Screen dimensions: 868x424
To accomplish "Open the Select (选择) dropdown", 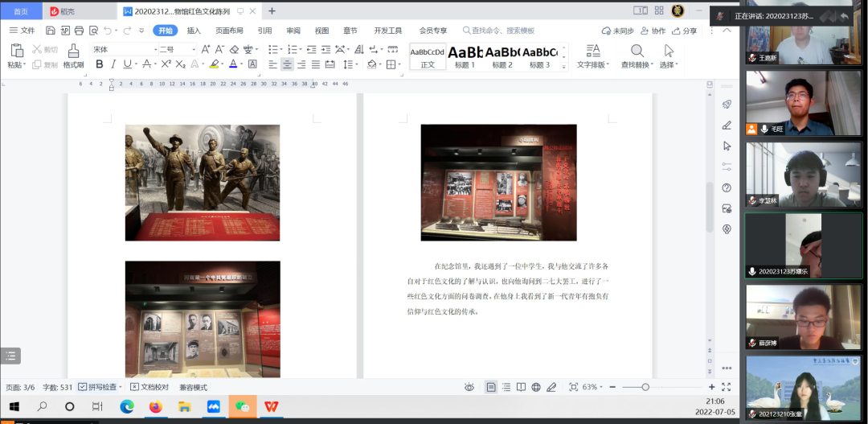I will tap(669, 56).
